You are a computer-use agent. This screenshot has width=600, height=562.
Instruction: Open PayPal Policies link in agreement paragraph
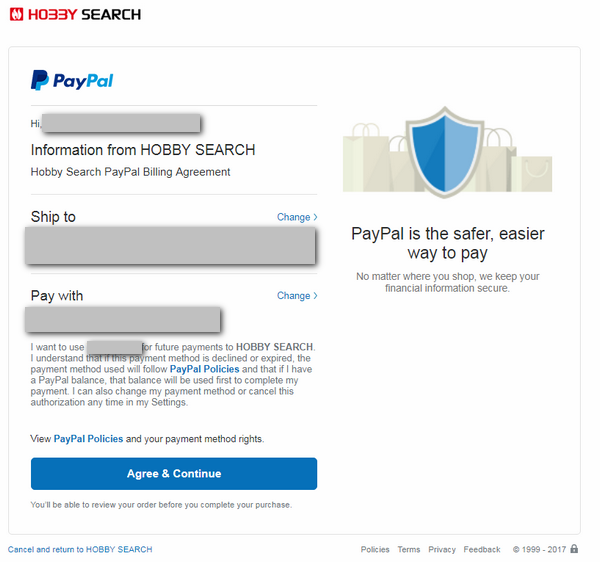(x=204, y=369)
